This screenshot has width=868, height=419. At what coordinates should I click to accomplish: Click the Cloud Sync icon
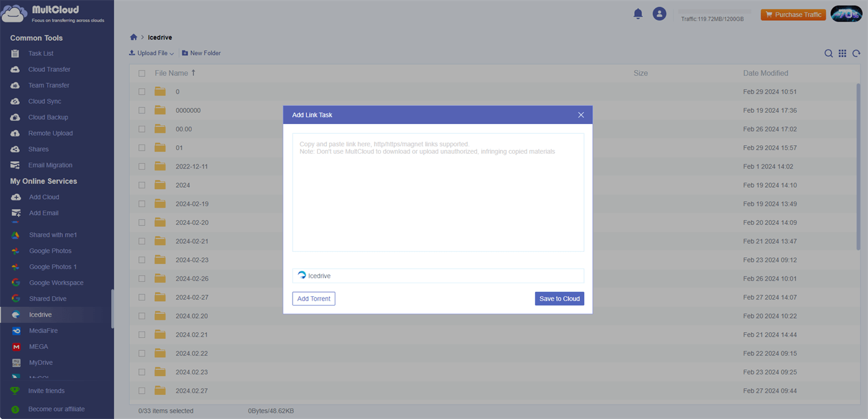pos(15,101)
